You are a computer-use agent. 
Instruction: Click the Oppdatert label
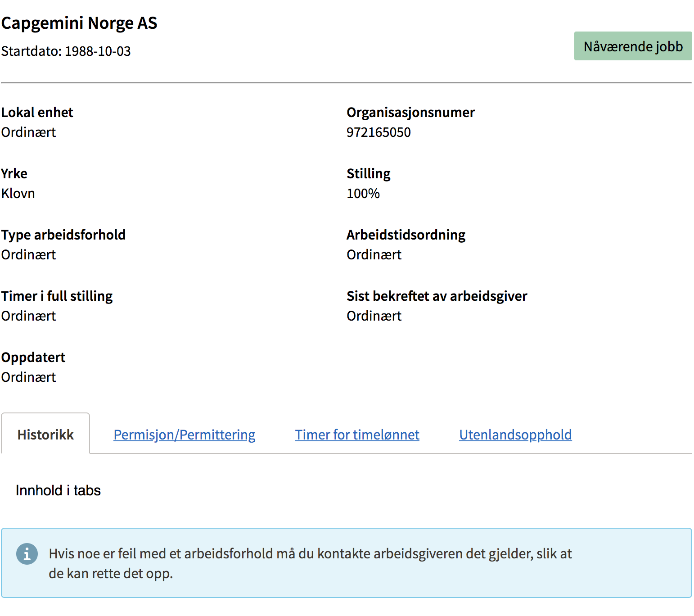click(x=33, y=358)
